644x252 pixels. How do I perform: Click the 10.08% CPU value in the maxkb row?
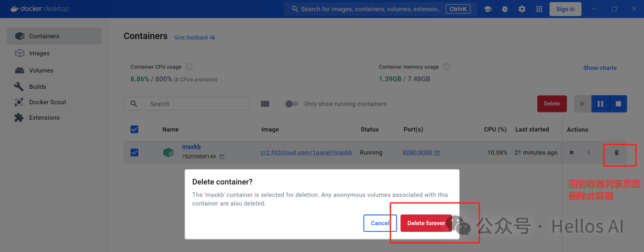[497, 153]
